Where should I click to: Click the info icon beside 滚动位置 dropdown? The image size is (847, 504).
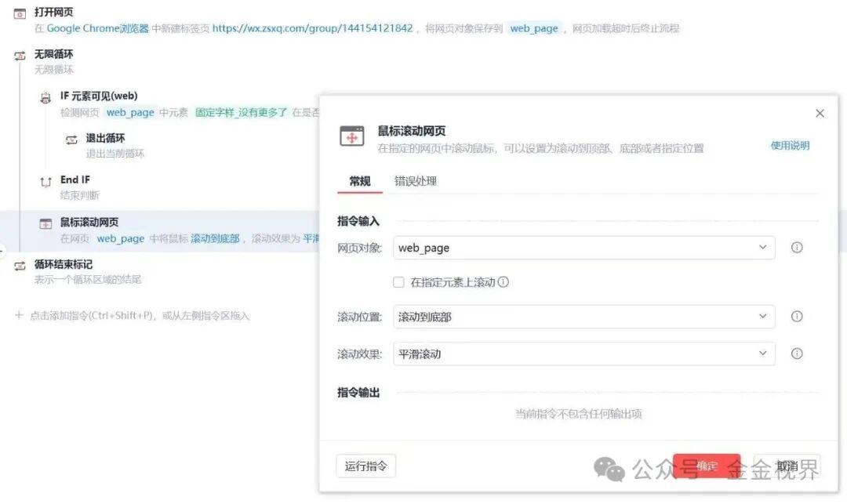click(x=797, y=316)
